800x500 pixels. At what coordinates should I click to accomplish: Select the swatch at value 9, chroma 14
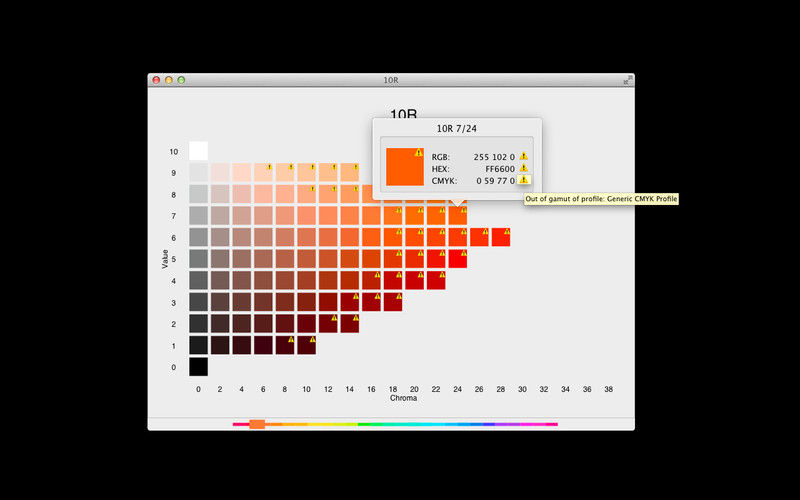pos(350,172)
